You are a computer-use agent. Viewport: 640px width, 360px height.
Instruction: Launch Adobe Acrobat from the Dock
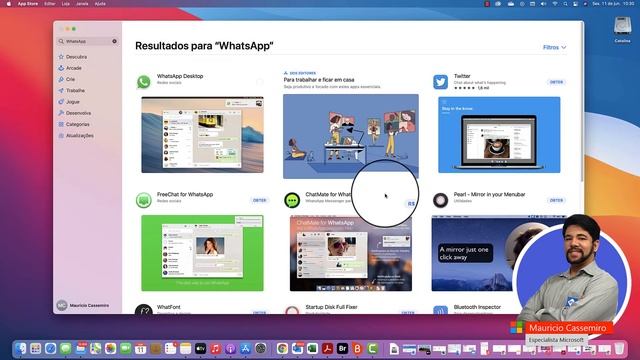[327, 349]
